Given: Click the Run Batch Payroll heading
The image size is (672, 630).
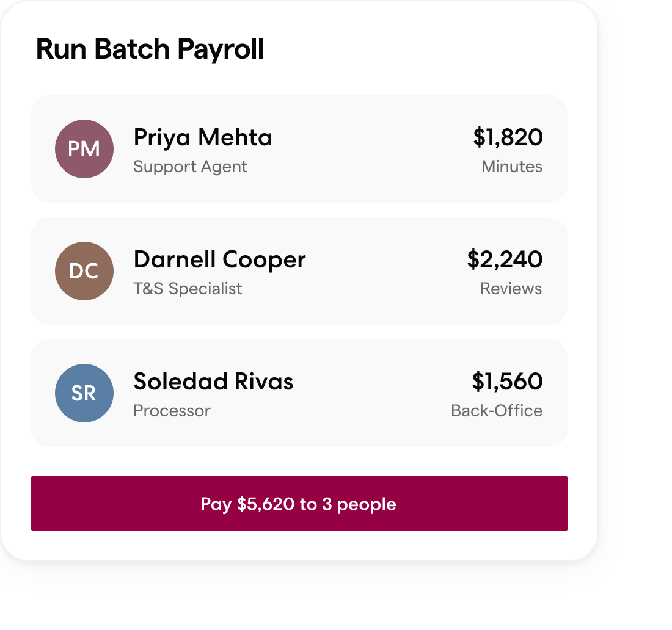Looking at the screenshot, I should click(150, 49).
